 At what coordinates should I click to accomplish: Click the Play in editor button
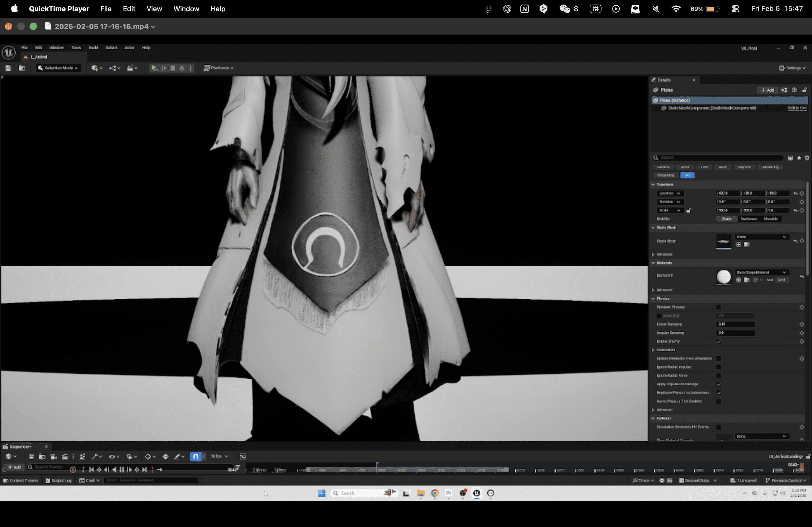click(154, 68)
